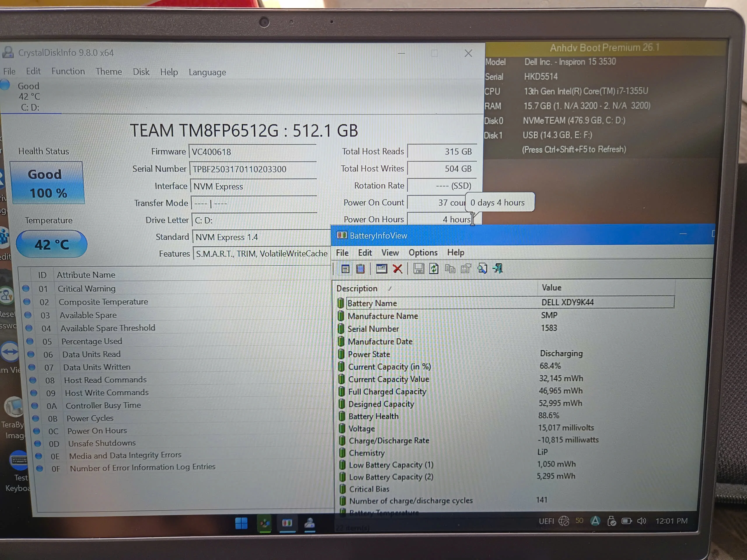Viewport: 747px width, 560px height.
Task: Click the Refresh icon in BatteryInfoView toolbar
Action: point(434,269)
